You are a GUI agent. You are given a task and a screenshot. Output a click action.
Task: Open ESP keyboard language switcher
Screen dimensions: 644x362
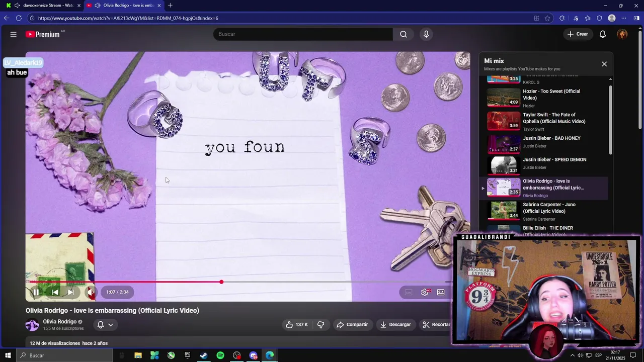(598, 355)
